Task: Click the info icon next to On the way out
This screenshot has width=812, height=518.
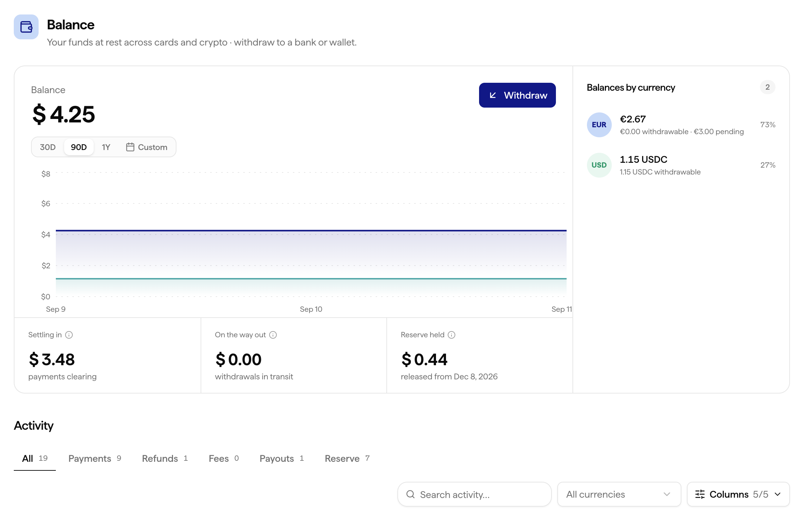Action: pyautogui.click(x=273, y=335)
